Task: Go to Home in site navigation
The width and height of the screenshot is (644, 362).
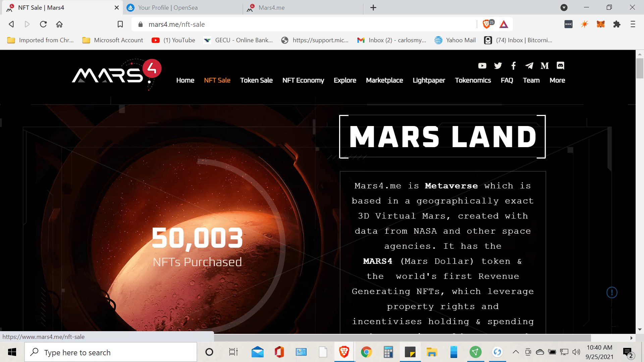Action: [x=185, y=80]
